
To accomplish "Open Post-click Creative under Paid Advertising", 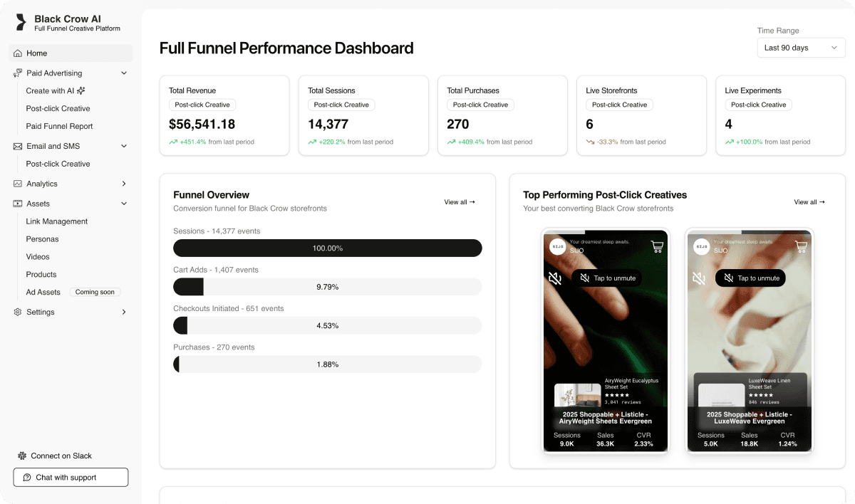I will coord(58,109).
